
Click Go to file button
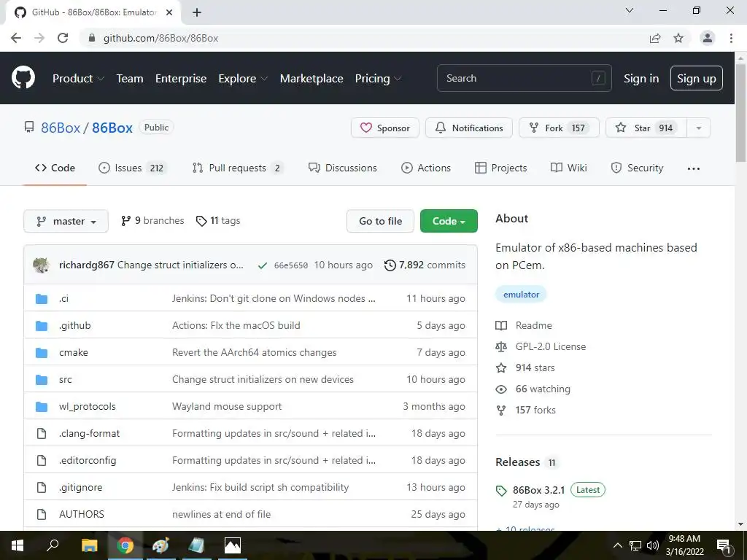pos(380,221)
